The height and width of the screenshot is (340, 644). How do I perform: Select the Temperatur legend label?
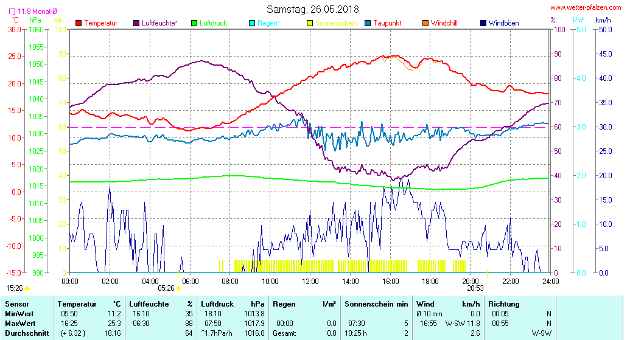coord(100,23)
